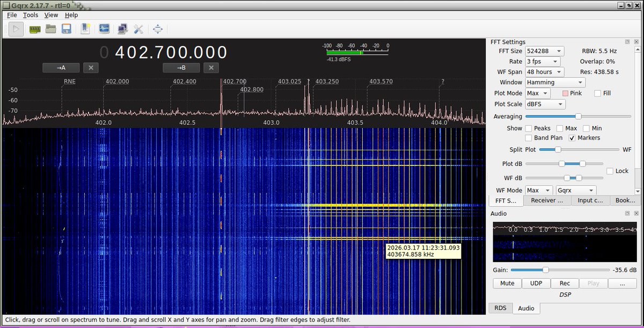The height and width of the screenshot is (328, 644).
Task: Enter fullscreen mode with the arrows icon
Action: click(x=158, y=28)
